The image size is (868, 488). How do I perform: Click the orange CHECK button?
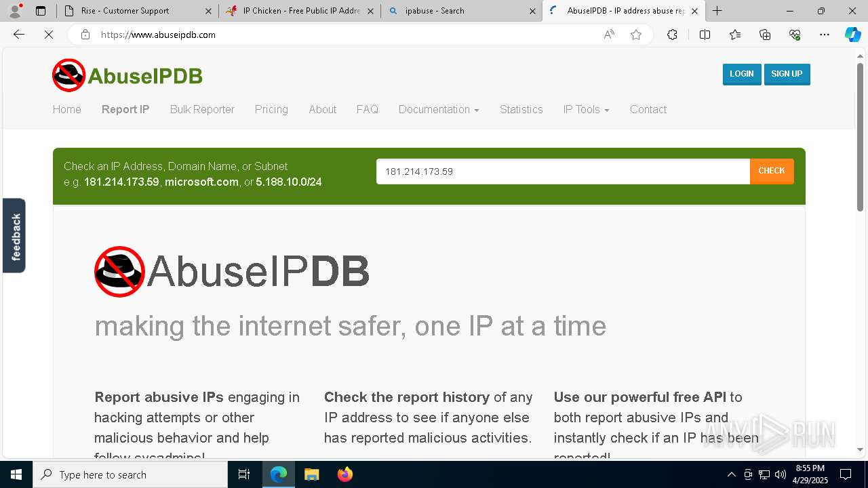point(772,171)
